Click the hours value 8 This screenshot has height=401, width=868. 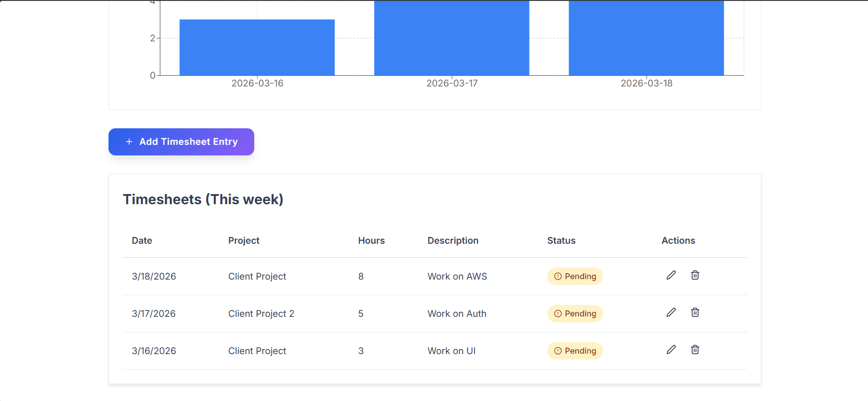[x=361, y=276]
